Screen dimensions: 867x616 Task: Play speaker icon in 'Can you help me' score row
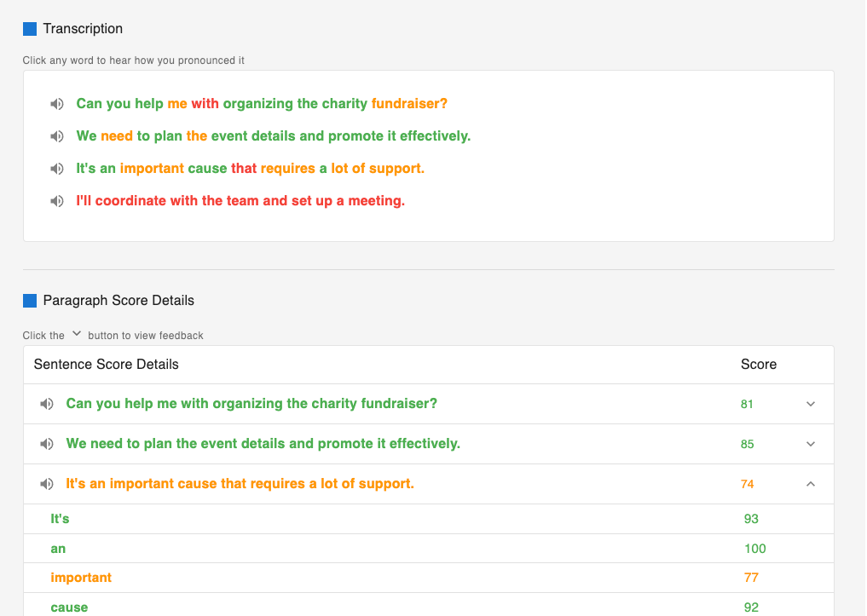pos(47,404)
